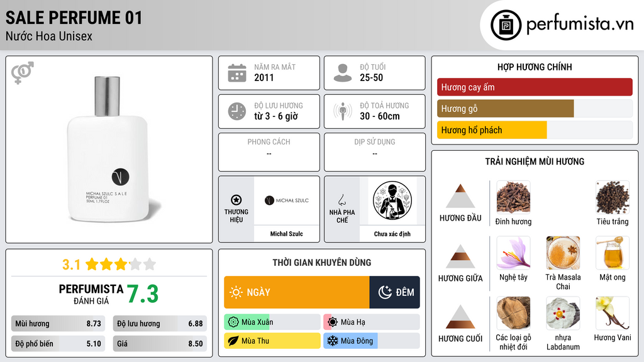Click the Độ lưu hương 6.88 score bar

[x=160, y=324]
